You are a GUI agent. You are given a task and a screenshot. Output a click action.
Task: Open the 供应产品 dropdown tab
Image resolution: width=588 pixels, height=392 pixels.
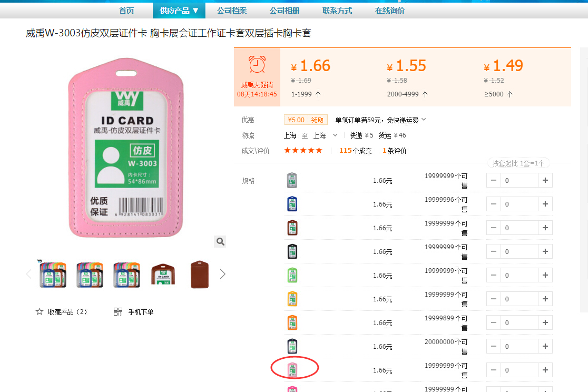(x=179, y=11)
